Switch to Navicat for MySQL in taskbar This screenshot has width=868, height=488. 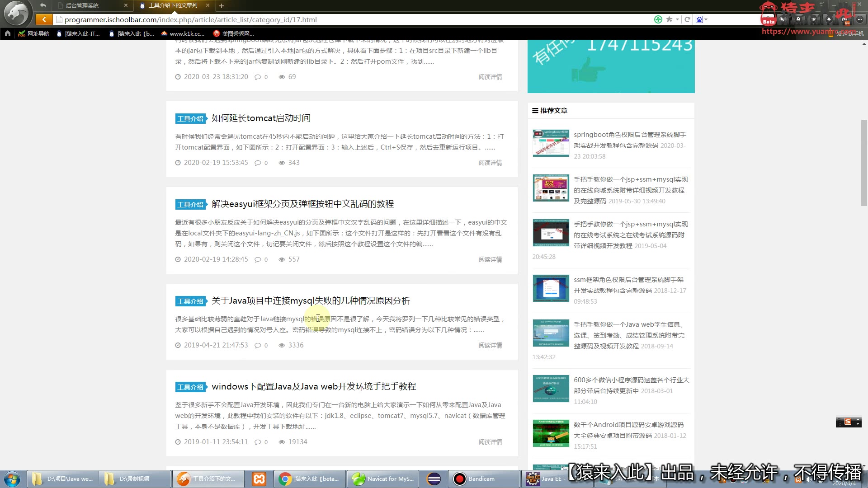coord(383,479)
